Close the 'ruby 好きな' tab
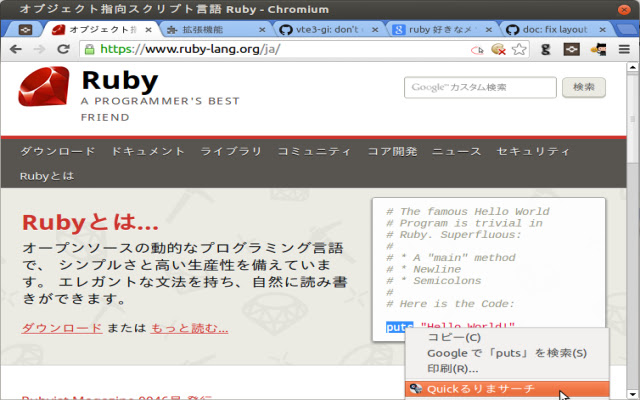This screenshot has width=640, height=400. pyautogui.click(x=489, y=30)
